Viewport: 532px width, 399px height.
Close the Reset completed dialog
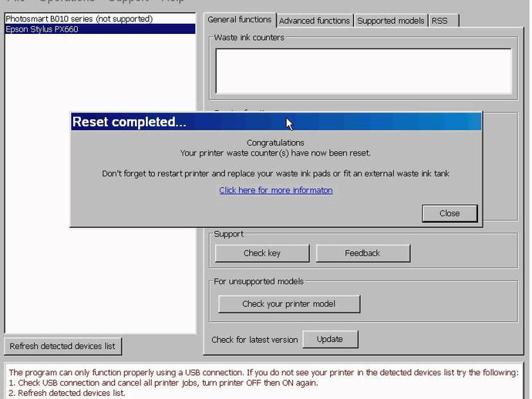(x=450, y=213)
